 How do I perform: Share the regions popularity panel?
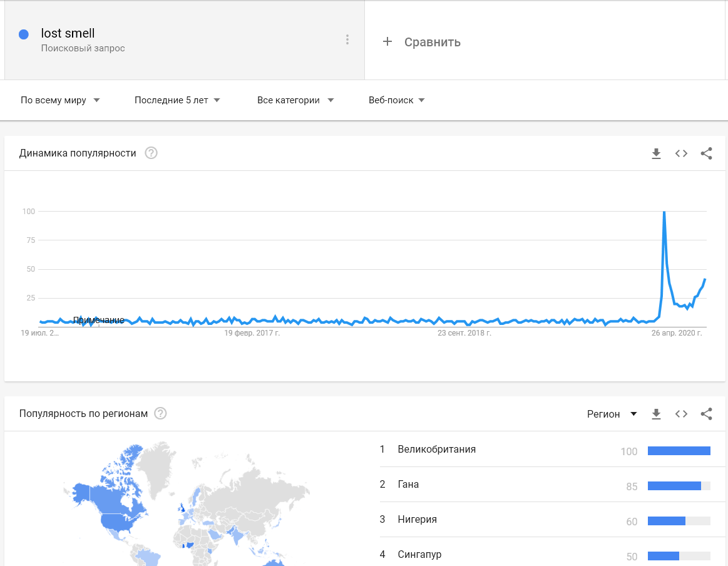706,414
